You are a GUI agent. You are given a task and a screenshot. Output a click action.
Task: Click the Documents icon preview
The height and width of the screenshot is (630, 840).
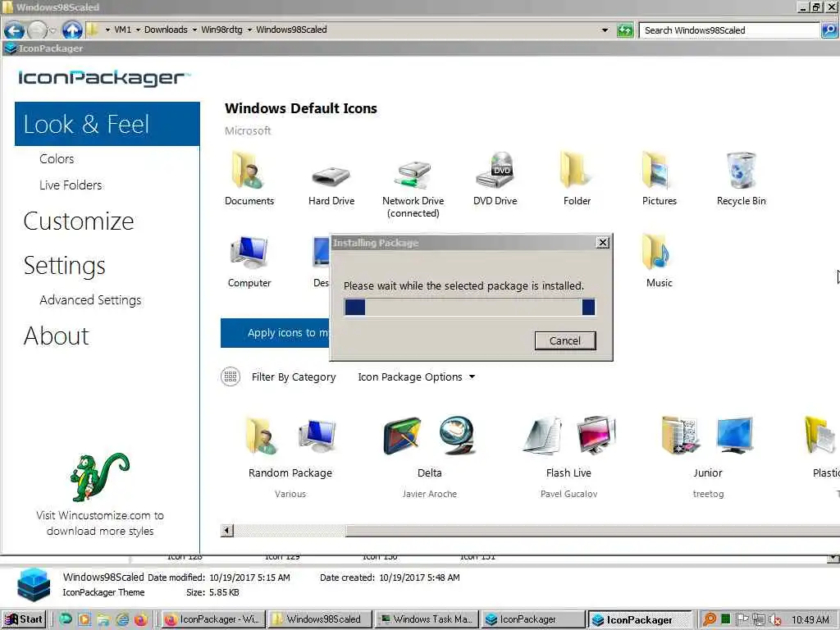[249, 171]
